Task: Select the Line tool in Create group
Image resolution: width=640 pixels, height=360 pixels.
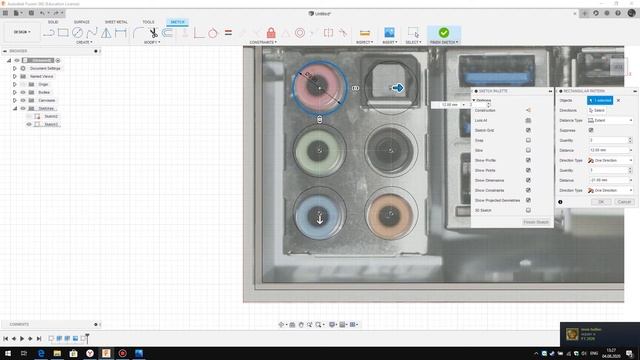Action: [49, 33]
